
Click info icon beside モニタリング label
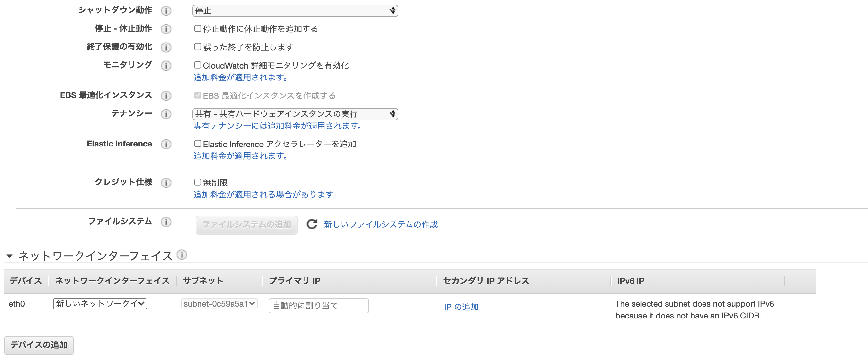pyautogui.click(x=166, y=65)
